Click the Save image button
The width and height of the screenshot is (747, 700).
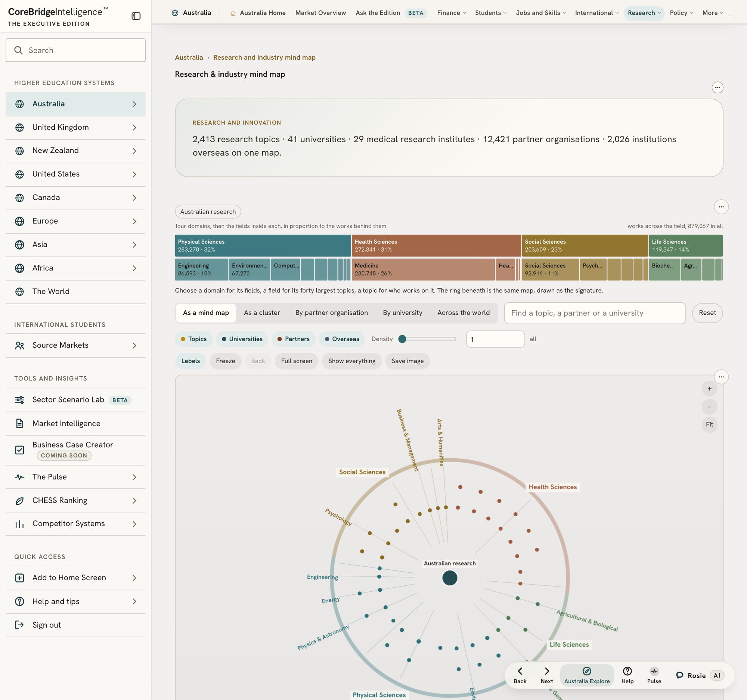[407, 361]
